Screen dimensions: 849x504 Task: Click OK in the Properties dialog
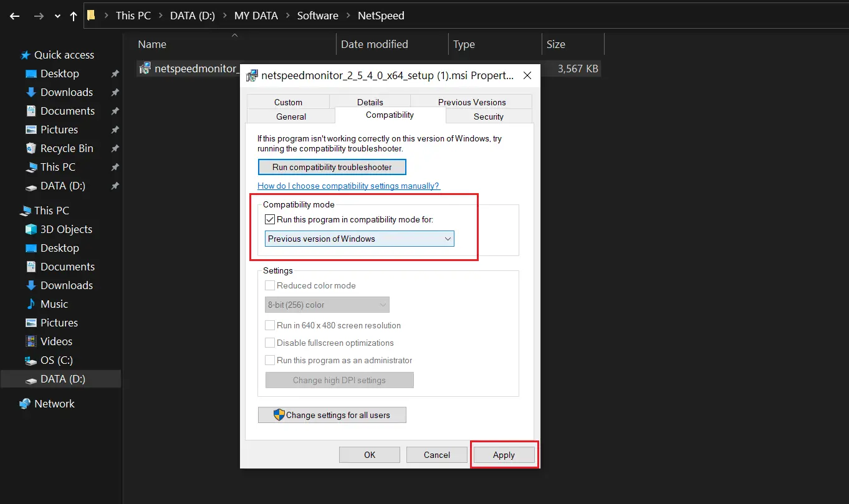pos(370,455)
